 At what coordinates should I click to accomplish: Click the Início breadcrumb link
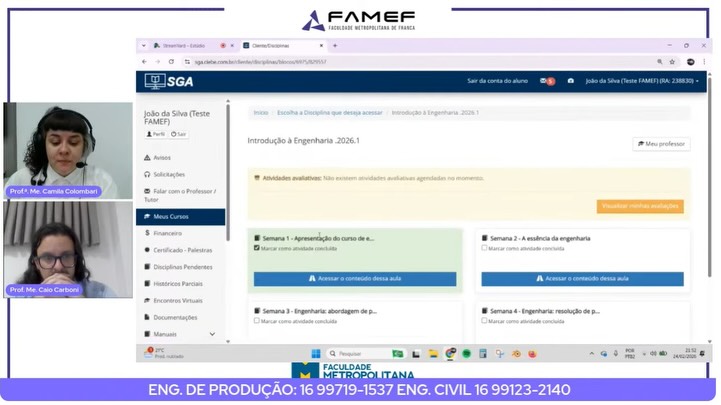[260, 113]
